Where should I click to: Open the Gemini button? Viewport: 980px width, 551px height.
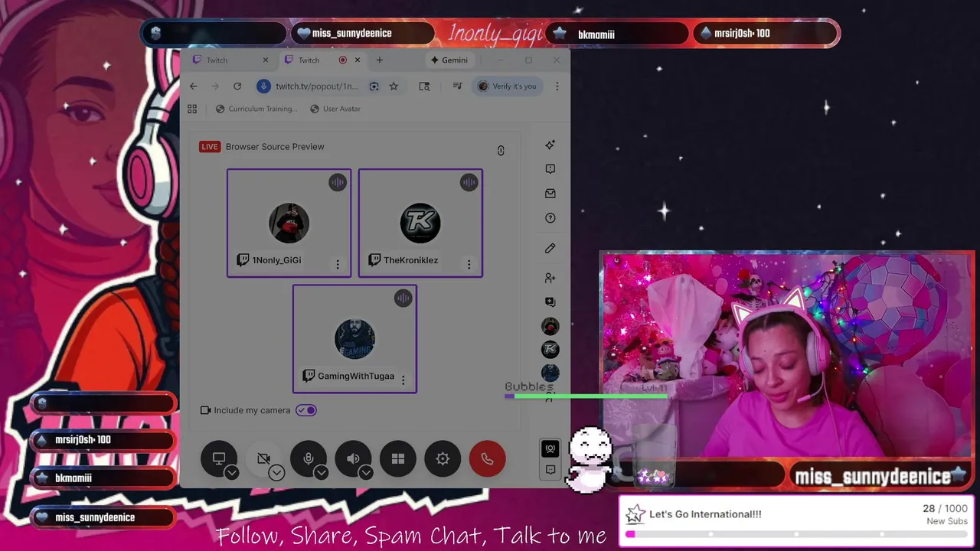449,60
